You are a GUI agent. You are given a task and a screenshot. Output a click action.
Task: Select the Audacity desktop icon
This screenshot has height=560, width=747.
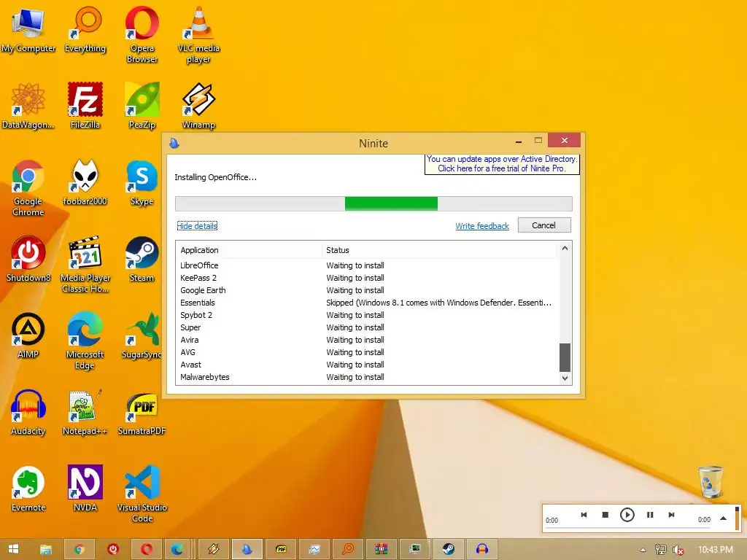coord(28,413)
